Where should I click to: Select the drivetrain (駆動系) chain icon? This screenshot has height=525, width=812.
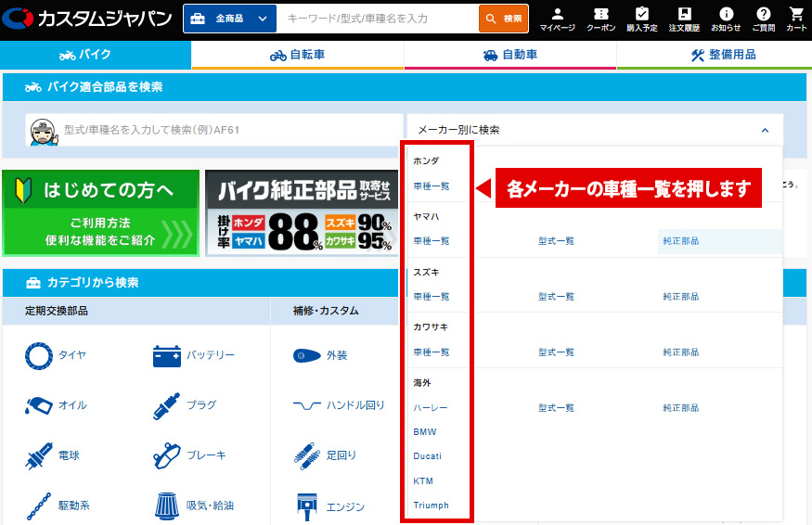click(39, 506)
